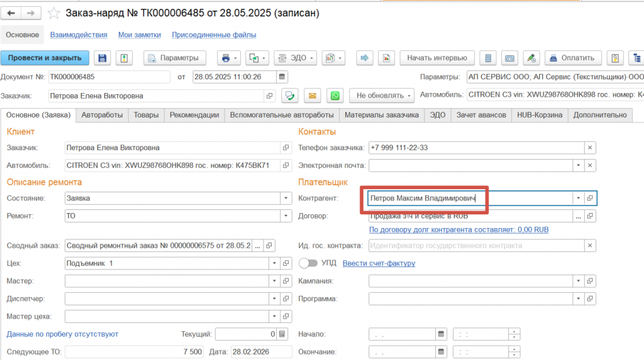Mark the page as favorite with star

[55, 13]
